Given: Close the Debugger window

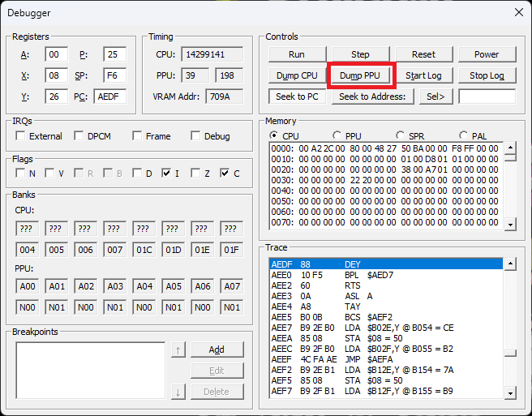Looking at the screenshot, I should point(518,12).
